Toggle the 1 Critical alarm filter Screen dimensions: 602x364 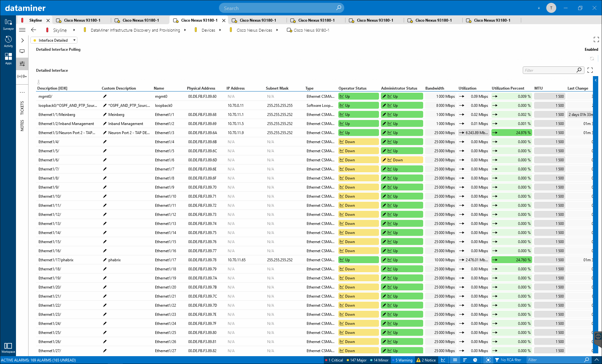pos(334,360)
